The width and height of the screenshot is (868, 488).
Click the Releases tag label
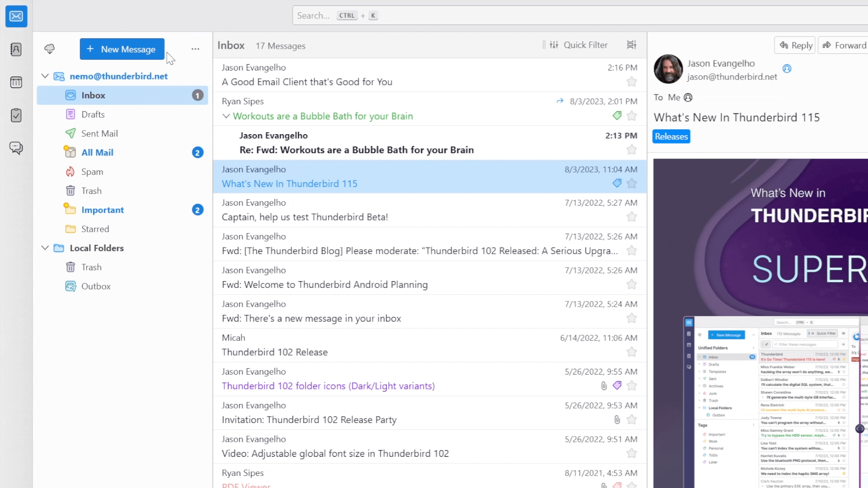[x=671, y=136]
